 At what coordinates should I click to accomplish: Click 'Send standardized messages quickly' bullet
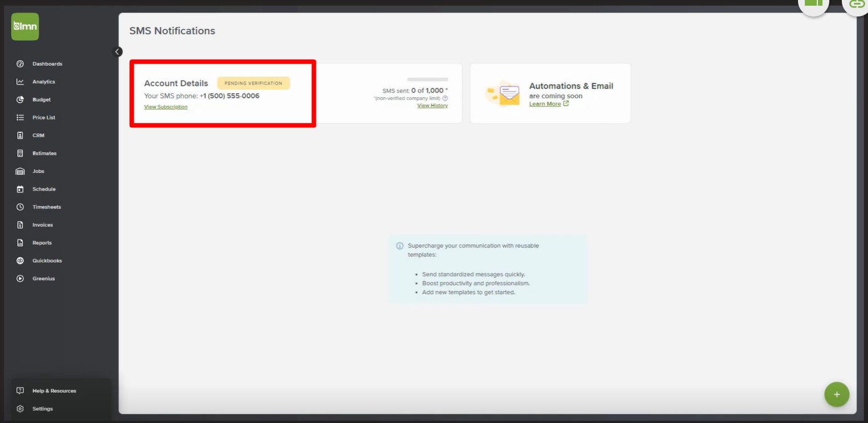click(x=474, y=275)
